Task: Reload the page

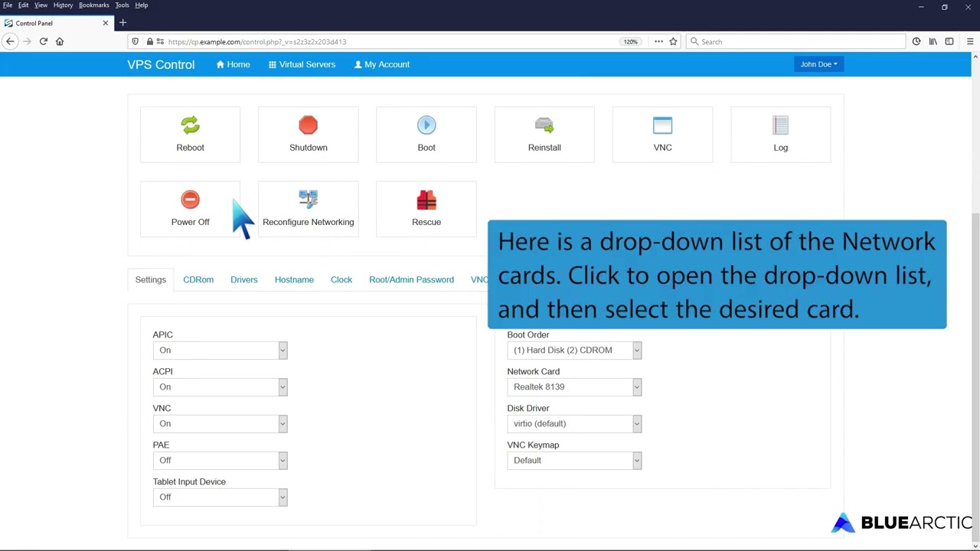Action: tap(44, 41)
